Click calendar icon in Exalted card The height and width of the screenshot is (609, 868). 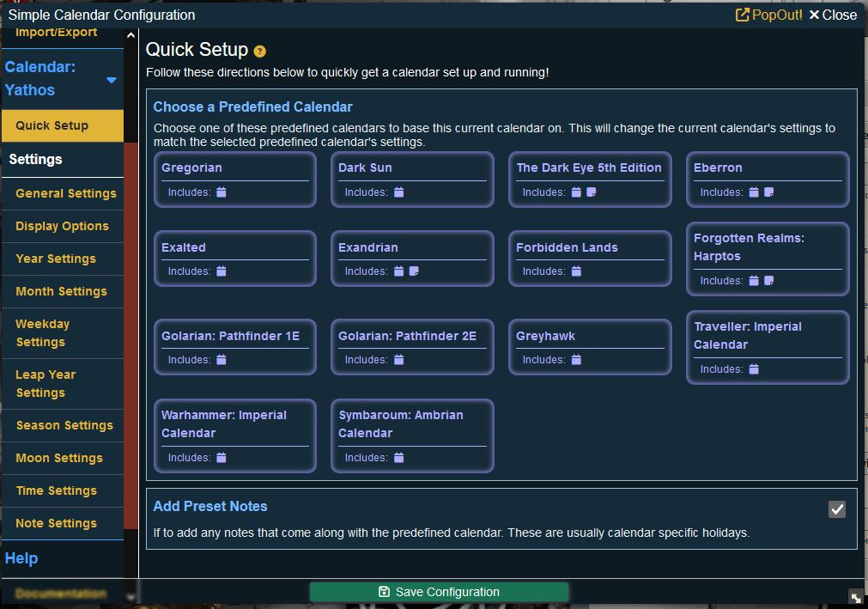coord(222,271)
